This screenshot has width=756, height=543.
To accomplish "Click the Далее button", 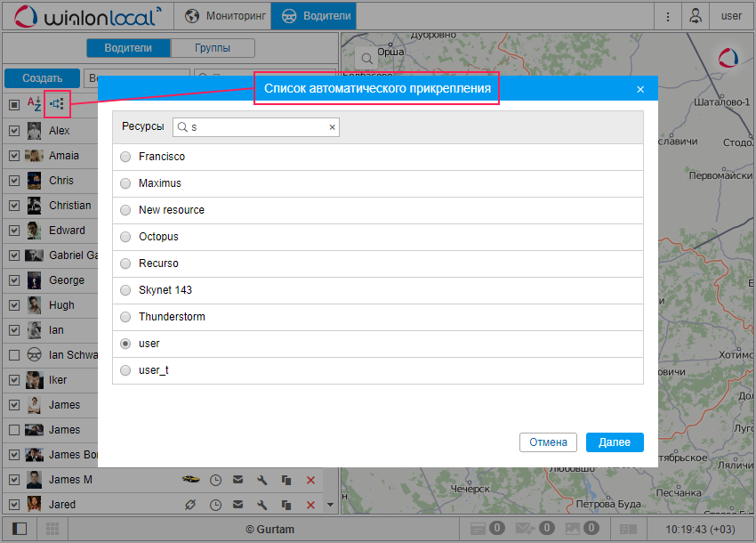I will tap(615, 442).
